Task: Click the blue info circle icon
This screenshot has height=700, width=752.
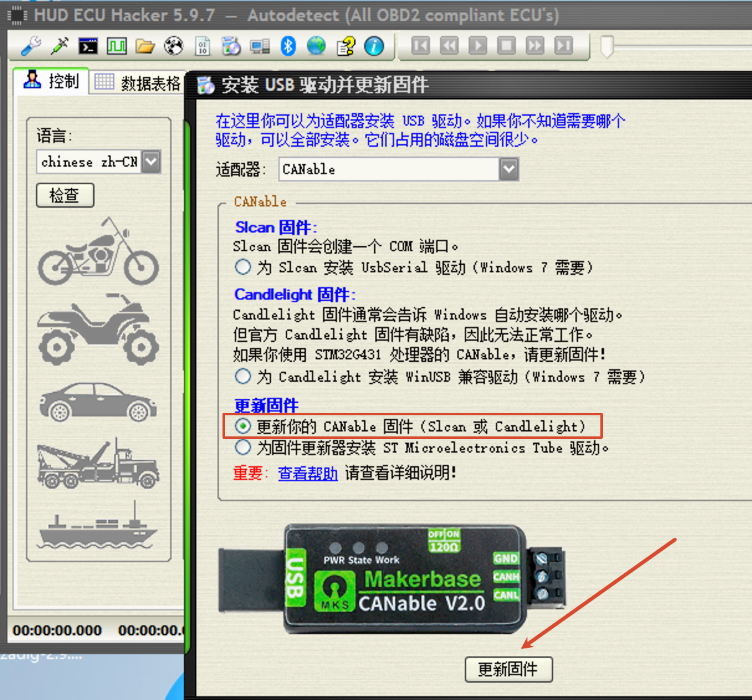Action: click(374, 46)
